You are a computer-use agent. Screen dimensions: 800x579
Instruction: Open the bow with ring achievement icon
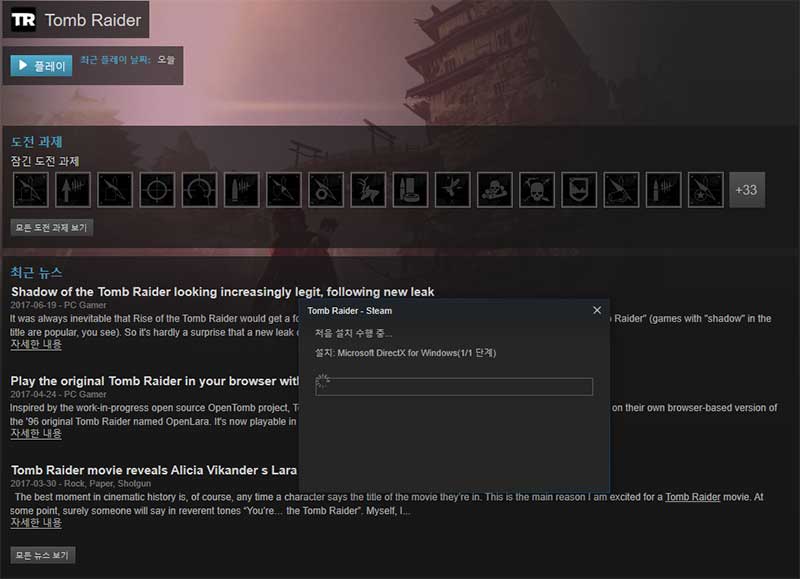(x=326, y=190)
